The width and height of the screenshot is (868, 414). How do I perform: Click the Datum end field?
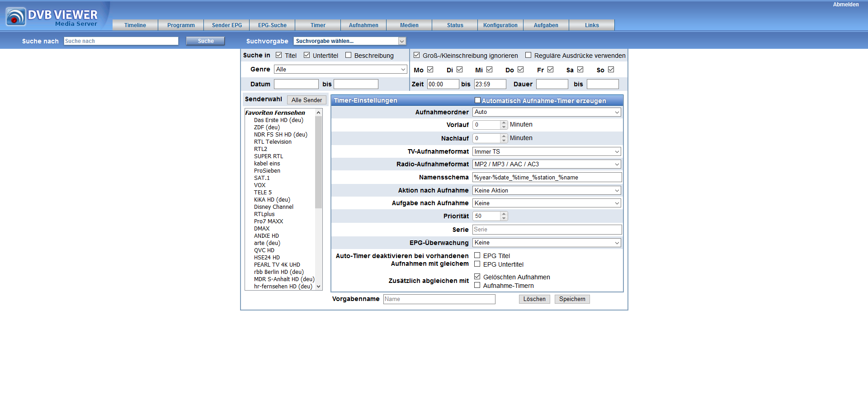[356, 84]
